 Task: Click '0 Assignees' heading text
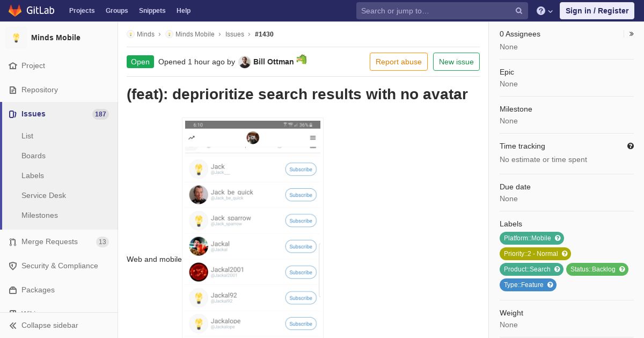520,34
